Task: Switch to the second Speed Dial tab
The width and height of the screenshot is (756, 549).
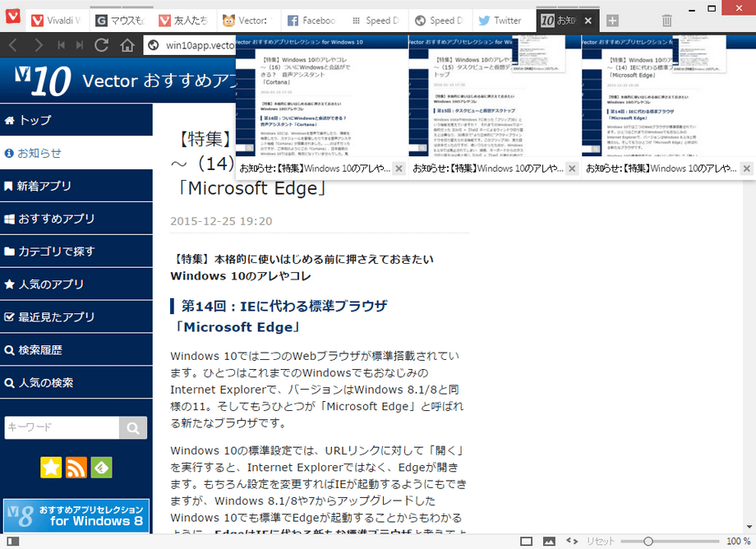Action: (x=440, y=21)
